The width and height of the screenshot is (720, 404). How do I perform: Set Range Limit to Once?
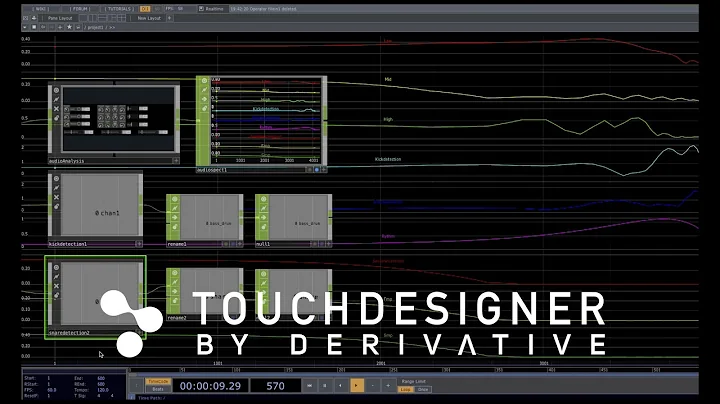[x=423, y=389]
